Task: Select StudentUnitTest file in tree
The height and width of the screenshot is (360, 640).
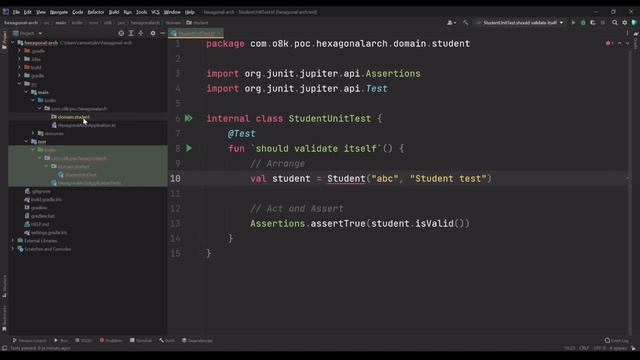Action: click(x=80, y=175)
